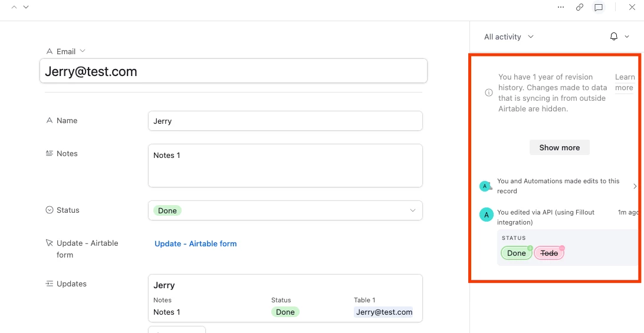Open the Learn more link
Viewport: 644px width, 333px height.
pyautogui.click(x=625, y=82)
